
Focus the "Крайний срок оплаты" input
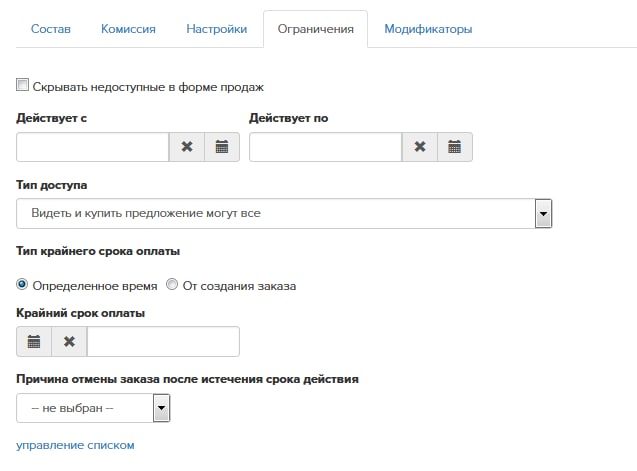coord(163,341)
